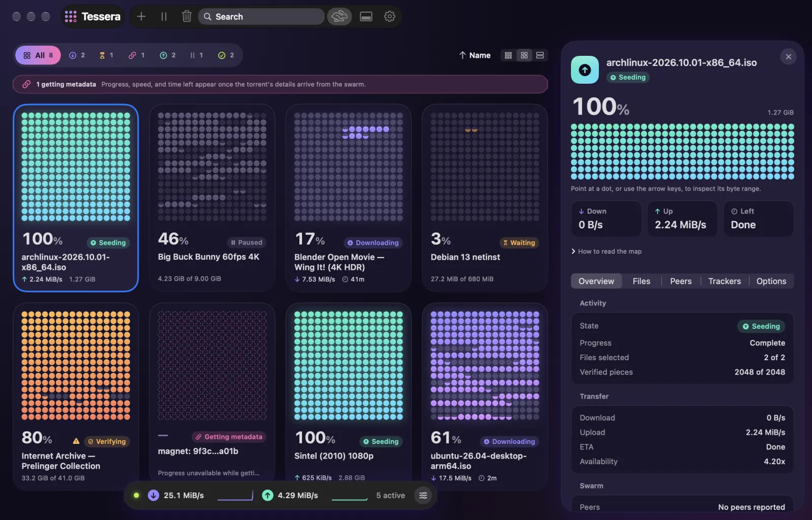The width and height of the screenshot is (812, 520).
Task: Toggle the rabbit speed mode button
Action: point(340,17)
